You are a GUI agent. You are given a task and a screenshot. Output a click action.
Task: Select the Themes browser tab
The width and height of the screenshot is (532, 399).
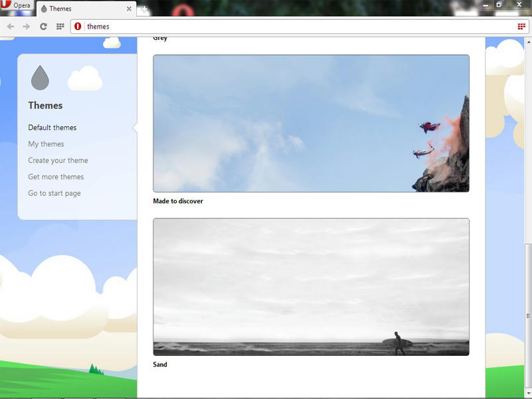tap(86, 9)
